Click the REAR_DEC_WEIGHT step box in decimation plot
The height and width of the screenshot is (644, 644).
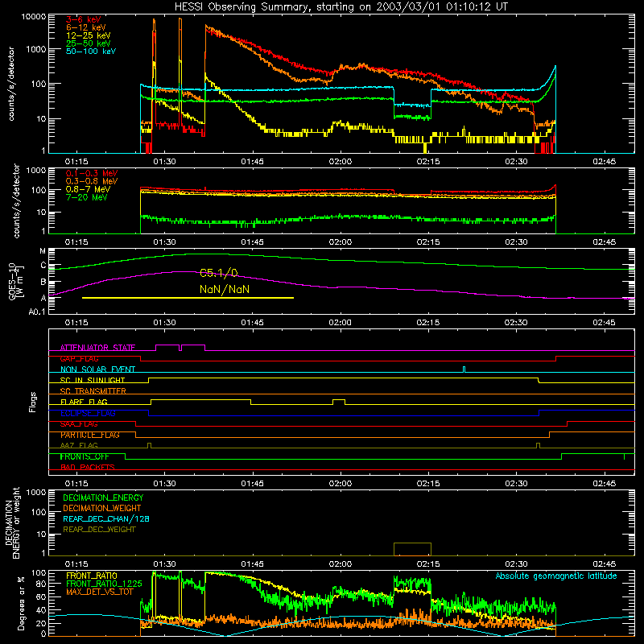click(412, 549)
